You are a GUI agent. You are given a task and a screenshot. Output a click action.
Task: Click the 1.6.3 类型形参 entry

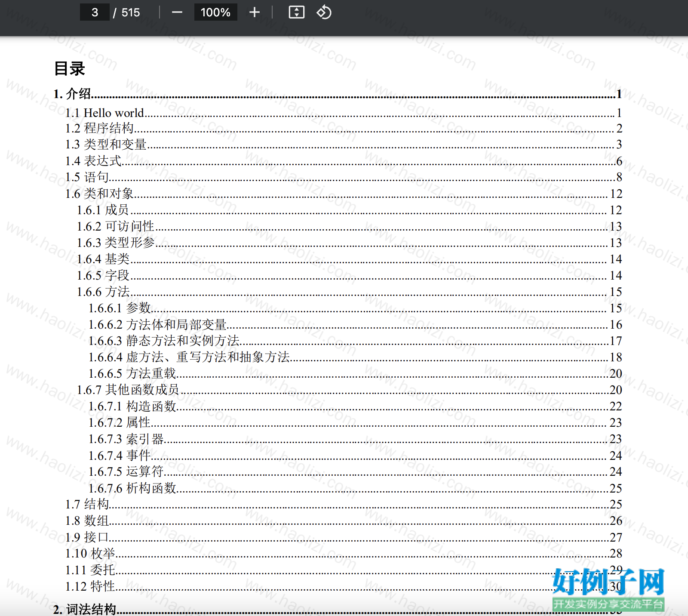click(x=349, y=243)
